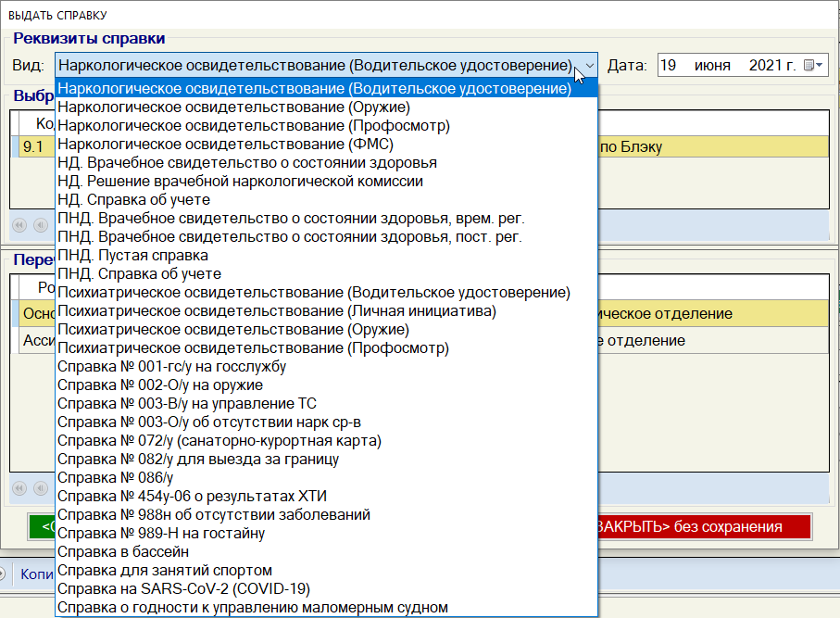Click previous-record navigation arrow in upper grid
Screen dimensions: 840x618
[40, 224]
